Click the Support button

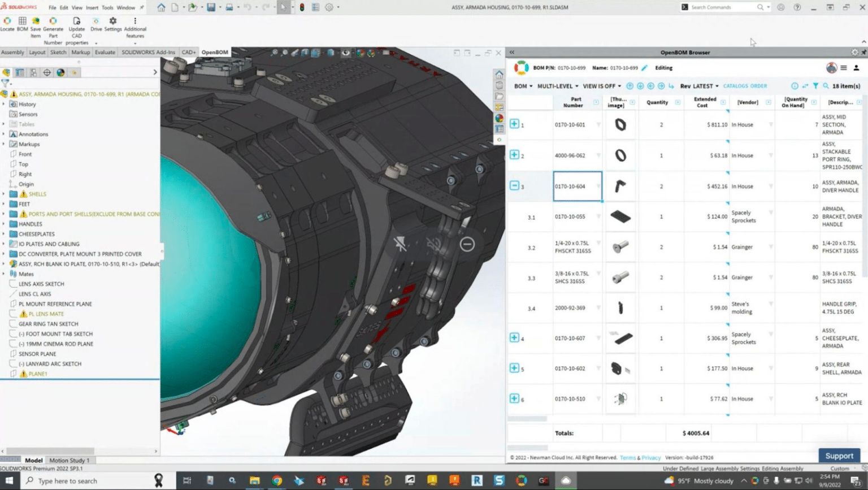coord(839,456)
